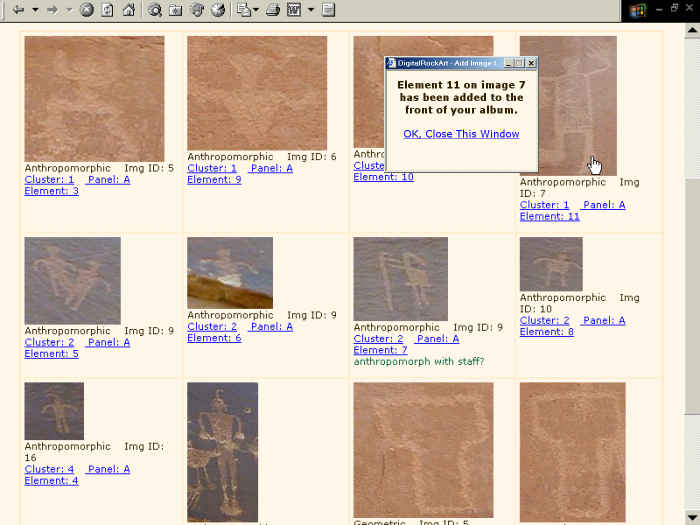The image size is (700, 525).
Task: Click the vertical scrollbar down arrow
Action: click(x=691, y=518)
